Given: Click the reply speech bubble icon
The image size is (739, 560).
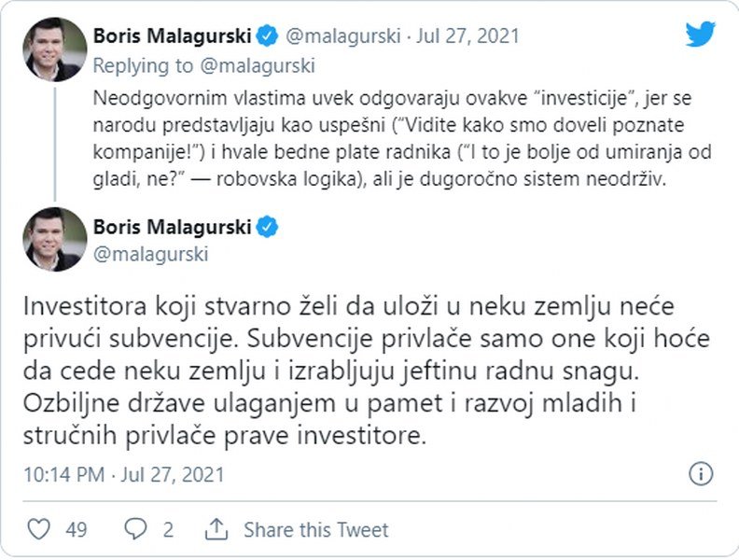Looking at the screenshot, I should tap(136, 529).
